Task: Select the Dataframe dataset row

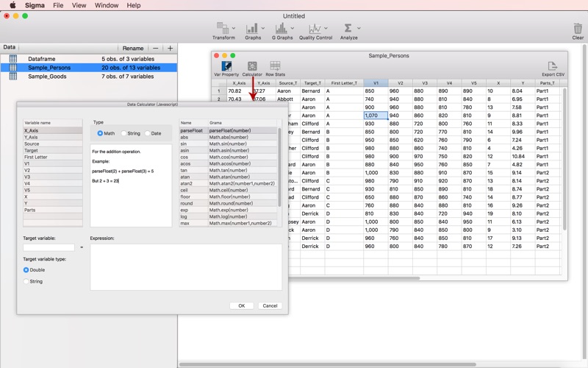Action: [x=89, y=59]
